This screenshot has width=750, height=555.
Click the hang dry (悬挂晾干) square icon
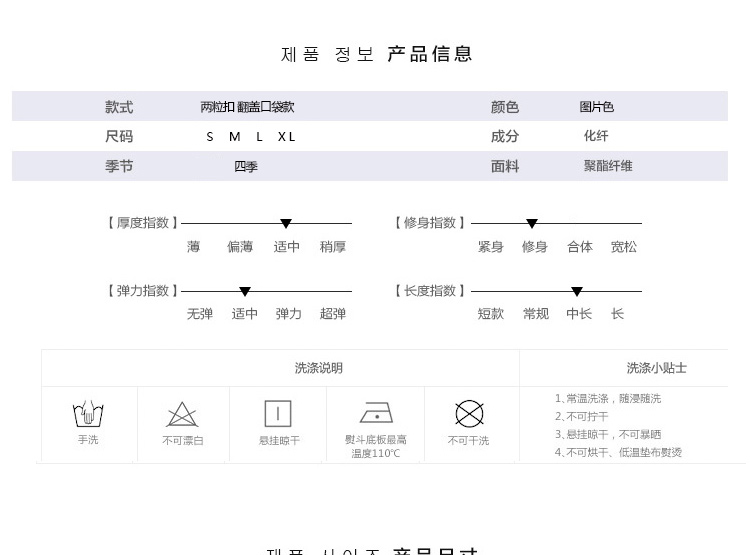click(x=278, y=413)
